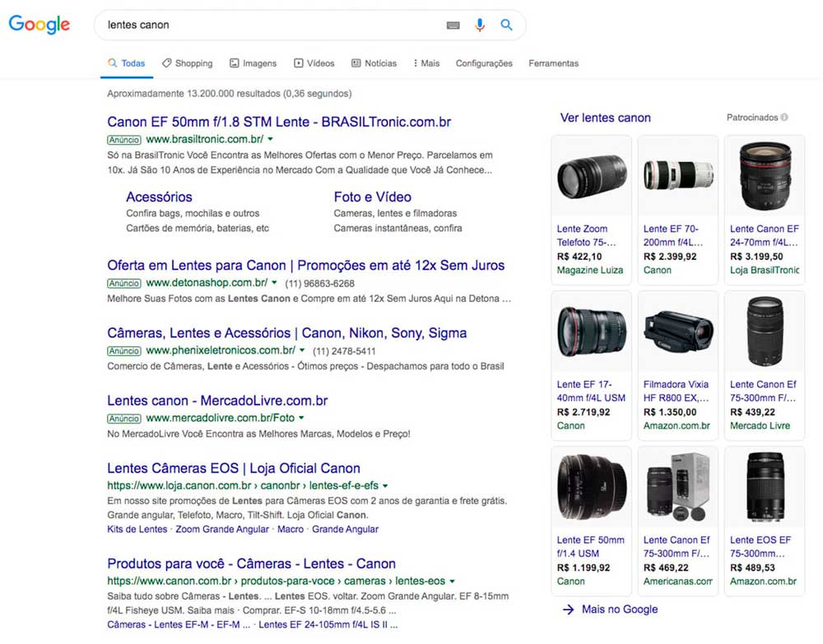Open Lente EF 50mm f/1.4 USM image
This screenshot has height=644, width=823.
pyautogui.click(x=592, y=487)
